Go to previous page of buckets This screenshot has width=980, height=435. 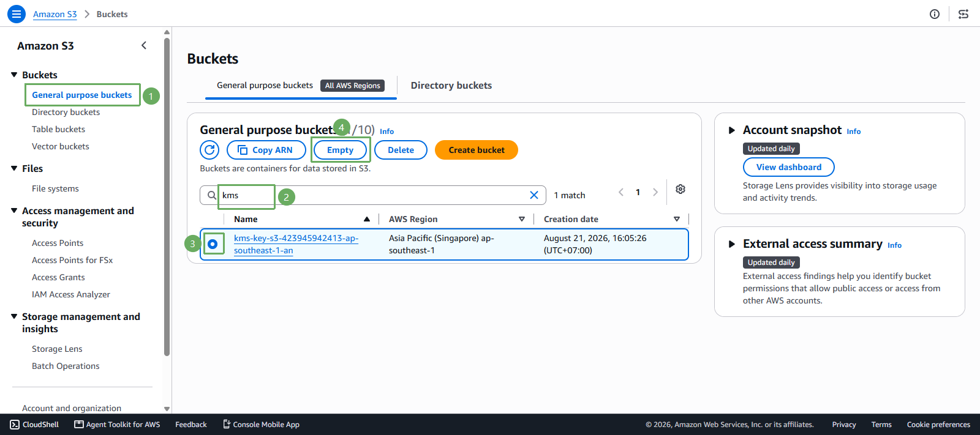pyautogui.click(x=621, y=192)
